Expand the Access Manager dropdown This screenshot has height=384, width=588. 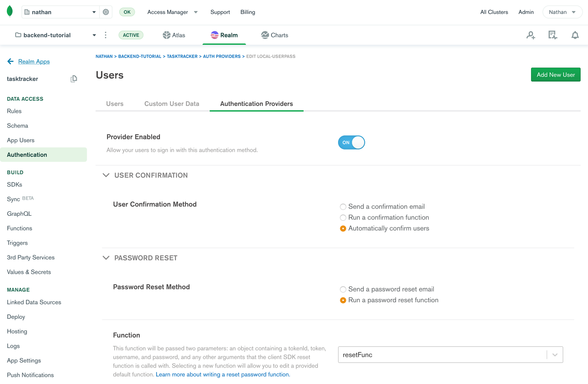(x=173, y=12)
